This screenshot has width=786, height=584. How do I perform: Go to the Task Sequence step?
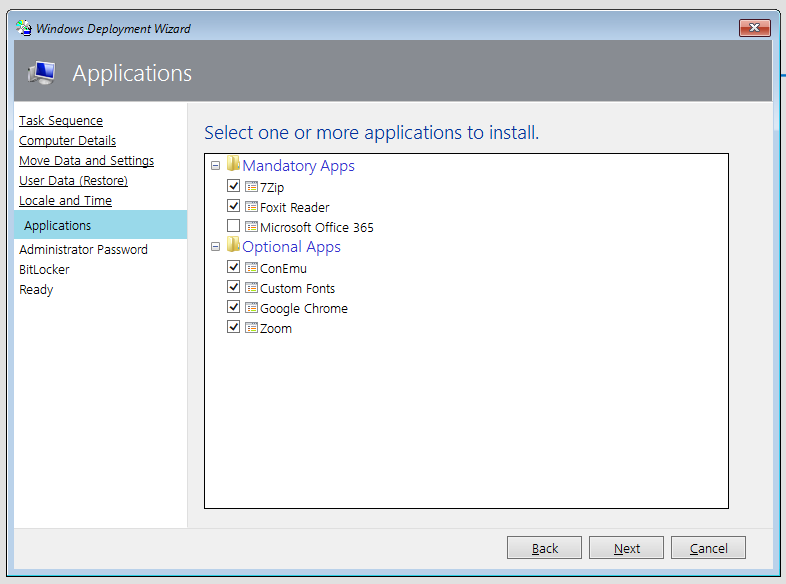[61, 121]
